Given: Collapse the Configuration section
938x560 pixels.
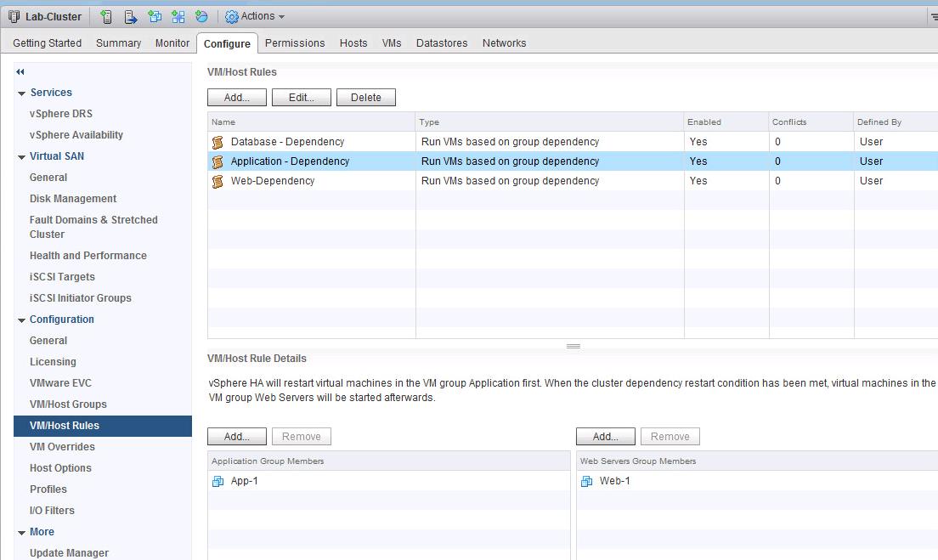Looking at the screenshot, I should pyautogui.click(x=21, y=320).
